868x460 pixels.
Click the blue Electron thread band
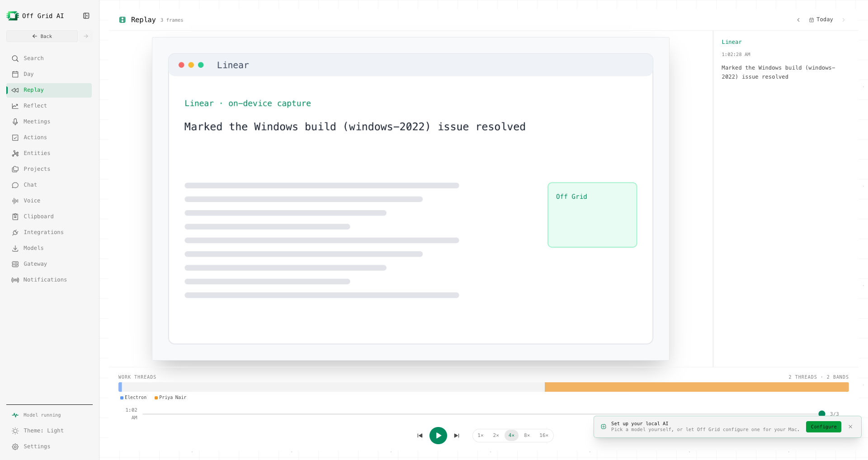[x=120, y=387]
